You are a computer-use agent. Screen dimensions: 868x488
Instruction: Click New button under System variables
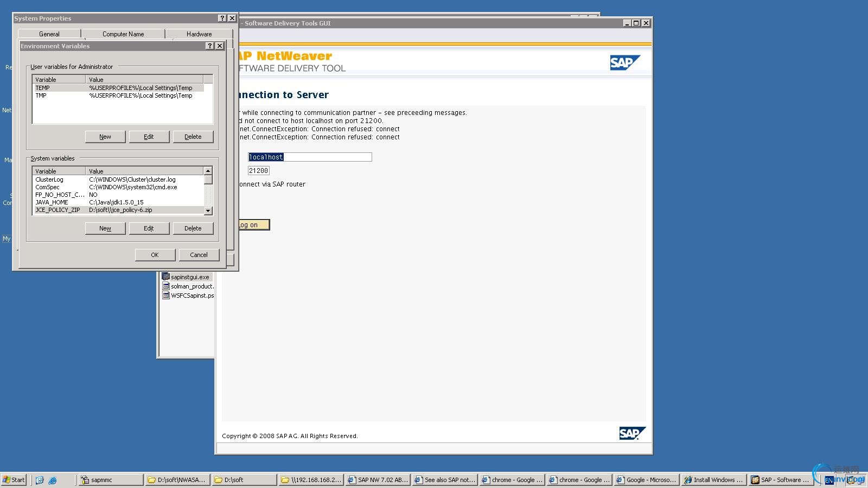(105, 228)
